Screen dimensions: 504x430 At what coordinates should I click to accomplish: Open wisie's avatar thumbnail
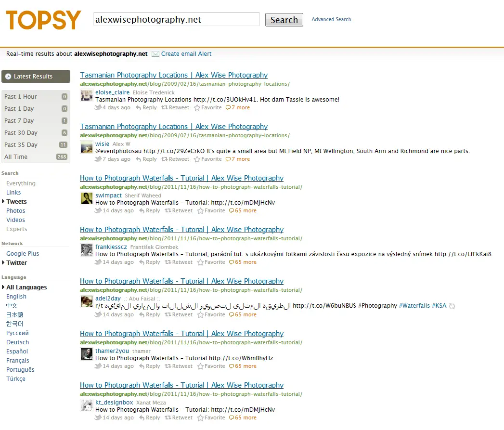click(87, 147)
